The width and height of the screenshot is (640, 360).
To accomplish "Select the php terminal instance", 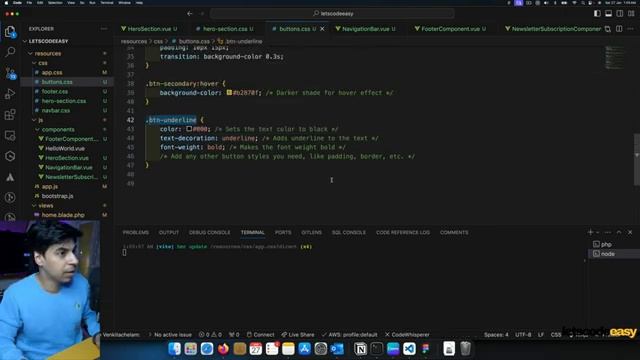I will point(613,244).
